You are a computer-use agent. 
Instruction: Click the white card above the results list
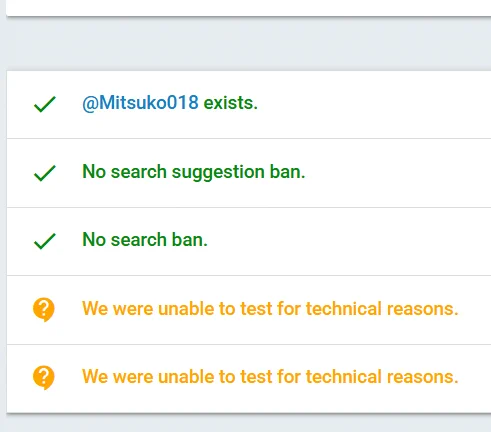point(249,7)
